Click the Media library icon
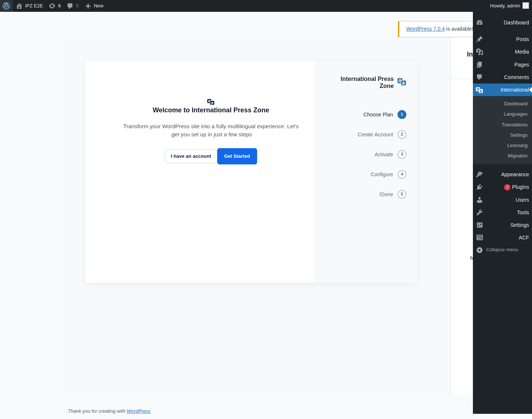Screen dimensions: 532x419 pos(480,52)
